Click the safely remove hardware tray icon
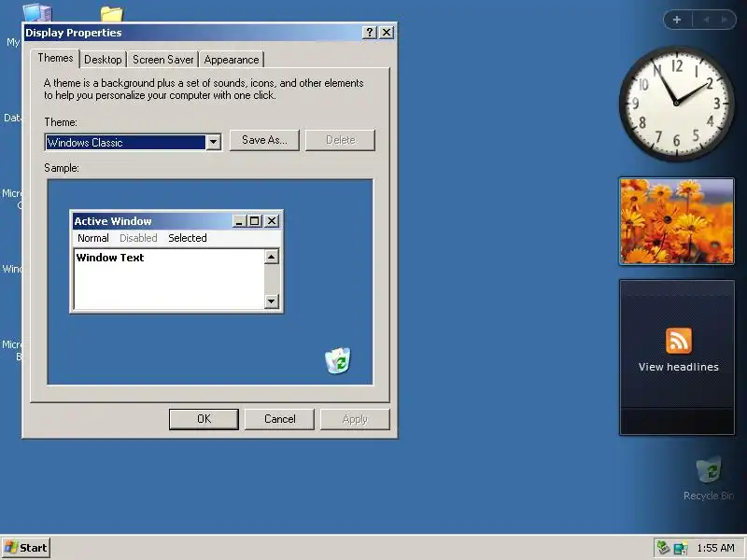The image size is (747, 560). [663, 548]
